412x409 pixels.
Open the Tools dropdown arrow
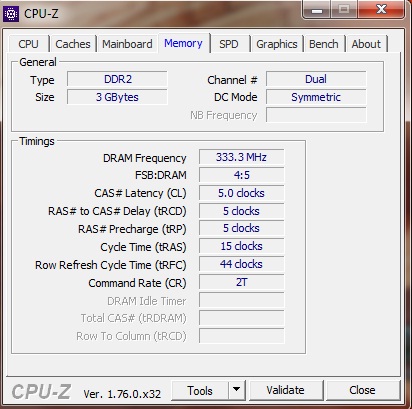(x=237, y=390)
